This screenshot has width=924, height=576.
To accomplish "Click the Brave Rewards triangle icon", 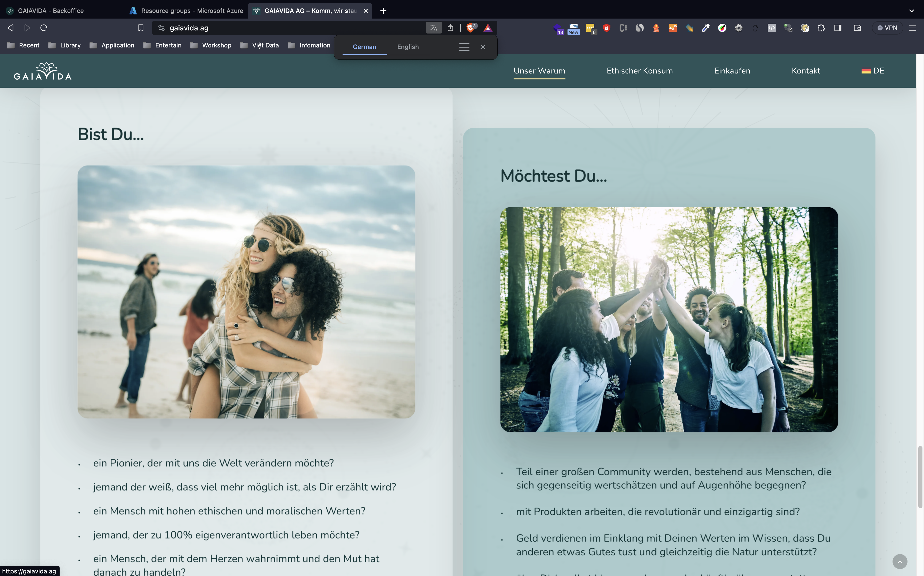I will [x=488, y=28].
